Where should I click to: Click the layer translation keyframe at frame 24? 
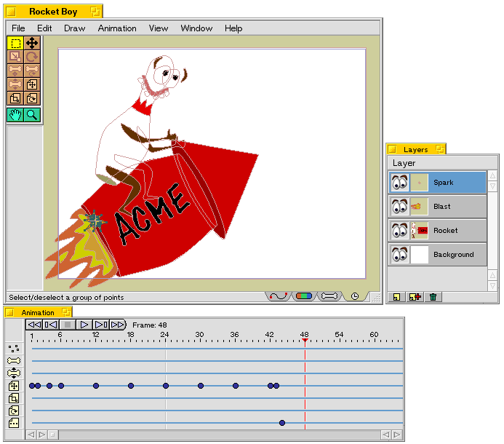click(x=166, y=386)
